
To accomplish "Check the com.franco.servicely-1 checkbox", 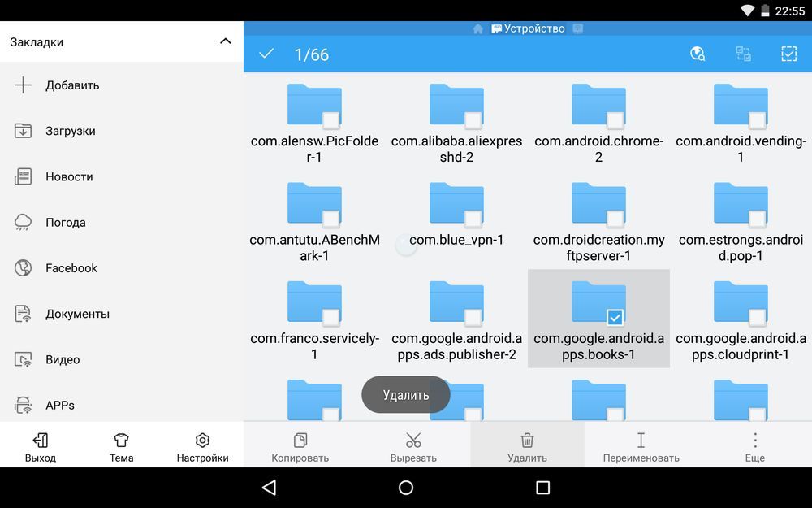I will coord(330,317).
